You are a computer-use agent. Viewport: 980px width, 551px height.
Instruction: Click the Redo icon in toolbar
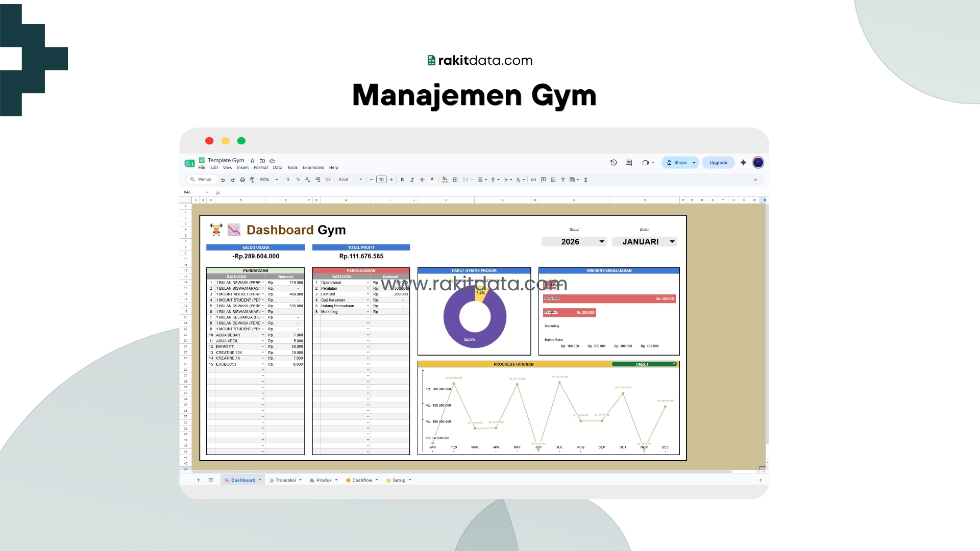(x=233, y=180)
